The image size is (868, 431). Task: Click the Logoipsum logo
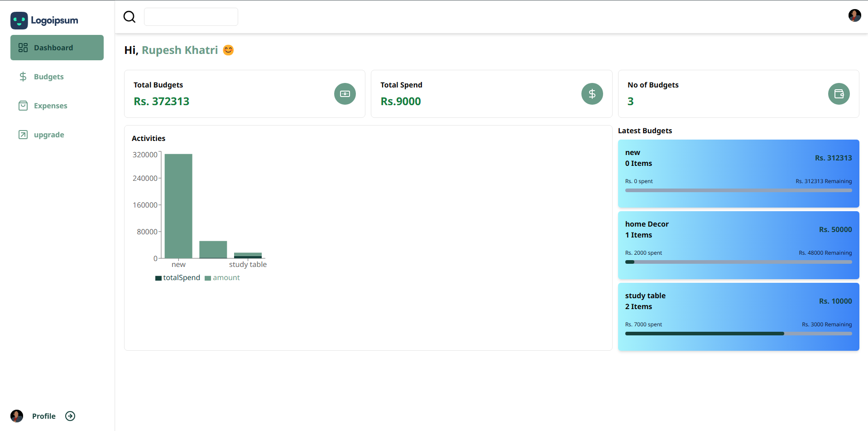(44, 20)
